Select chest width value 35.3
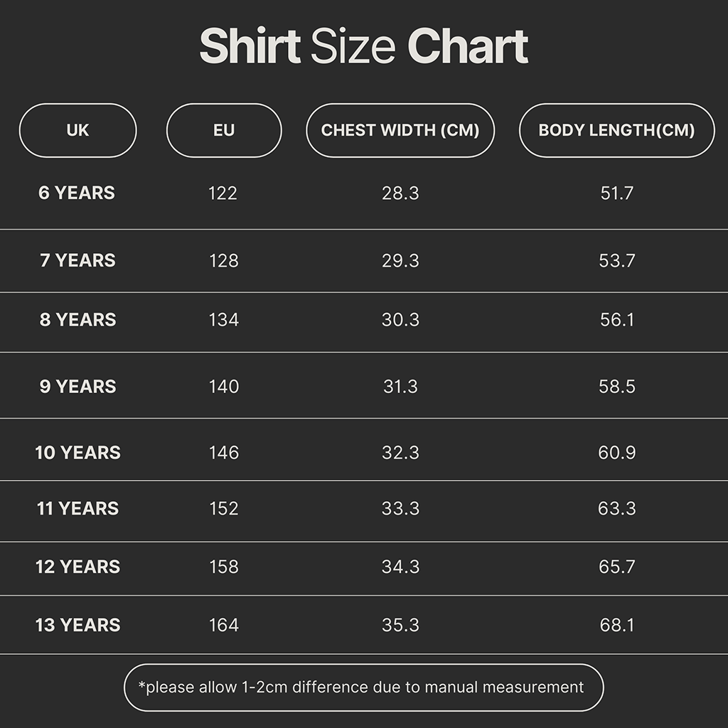 (x=400, y=625)
